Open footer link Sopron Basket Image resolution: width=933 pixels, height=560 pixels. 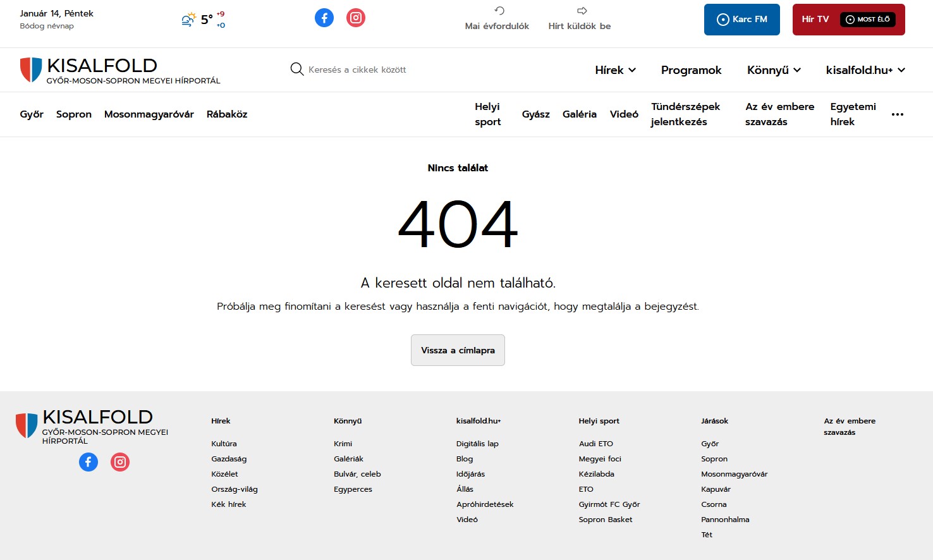pyautogui.click(x=606, y=520)
